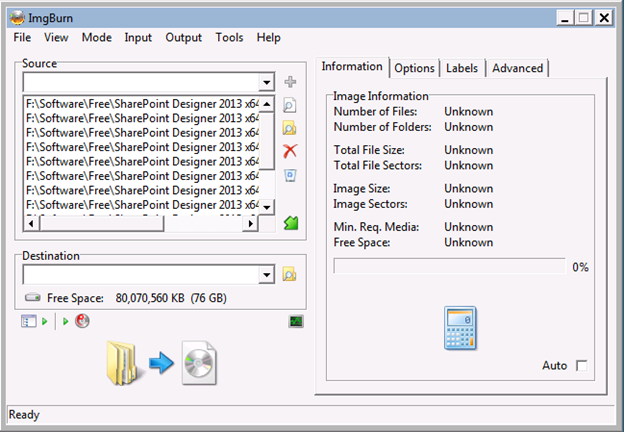Open the Help menu
This screenshot has height=432, width=624.
269,37
